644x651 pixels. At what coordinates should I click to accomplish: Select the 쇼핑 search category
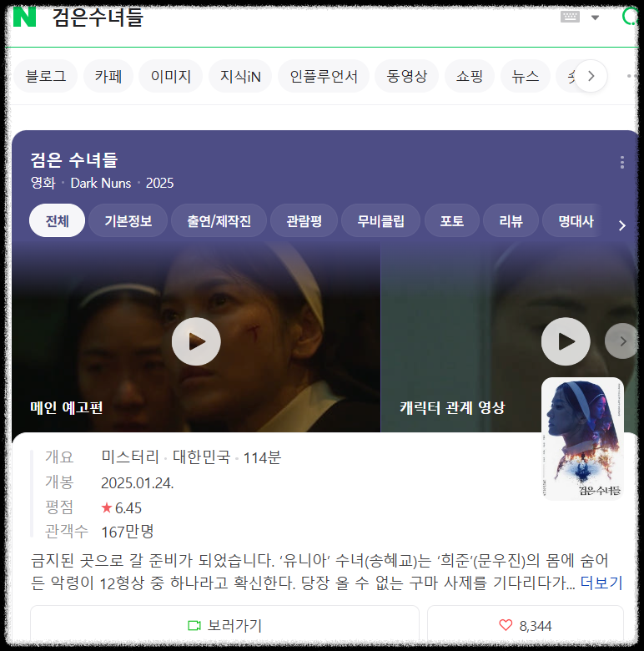(470, 76)
